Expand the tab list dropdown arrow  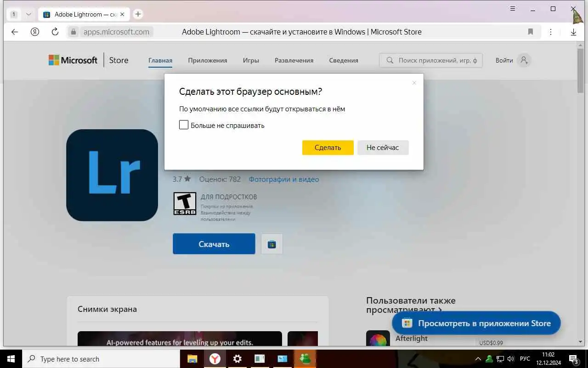click(28, 14)
